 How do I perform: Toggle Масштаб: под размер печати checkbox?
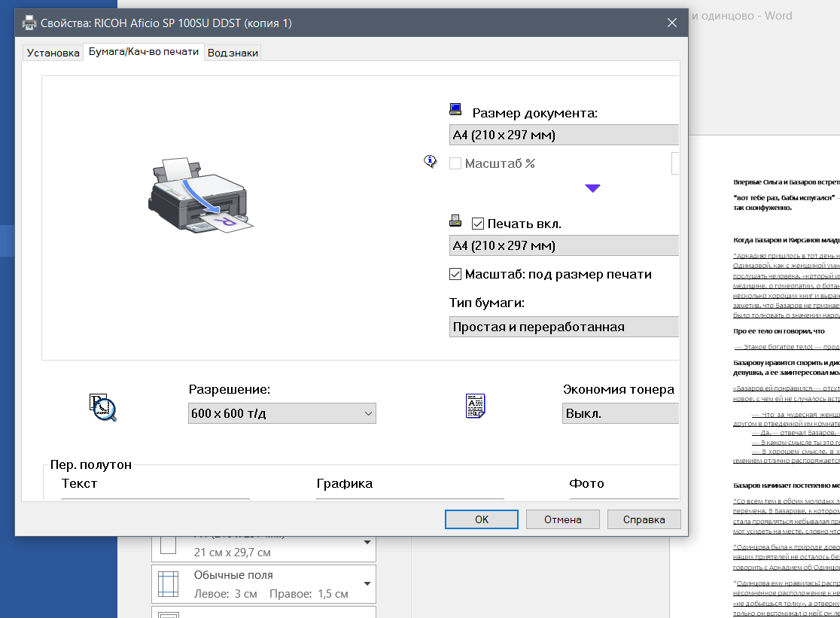tap(455, 274)
